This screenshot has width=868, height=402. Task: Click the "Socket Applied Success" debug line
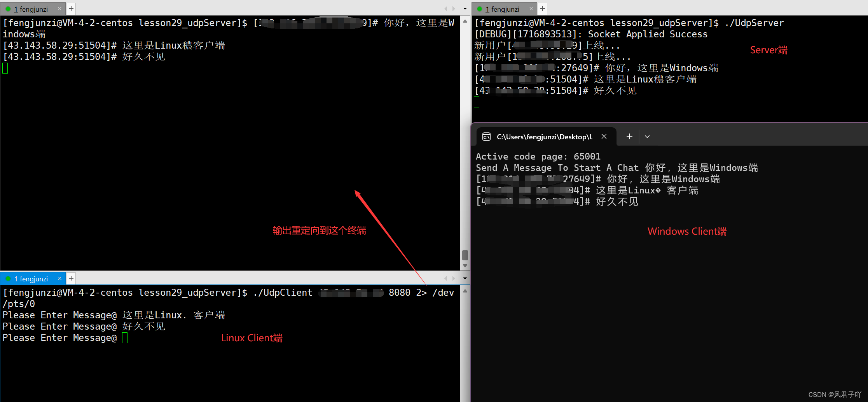click(x=591, y=34)
